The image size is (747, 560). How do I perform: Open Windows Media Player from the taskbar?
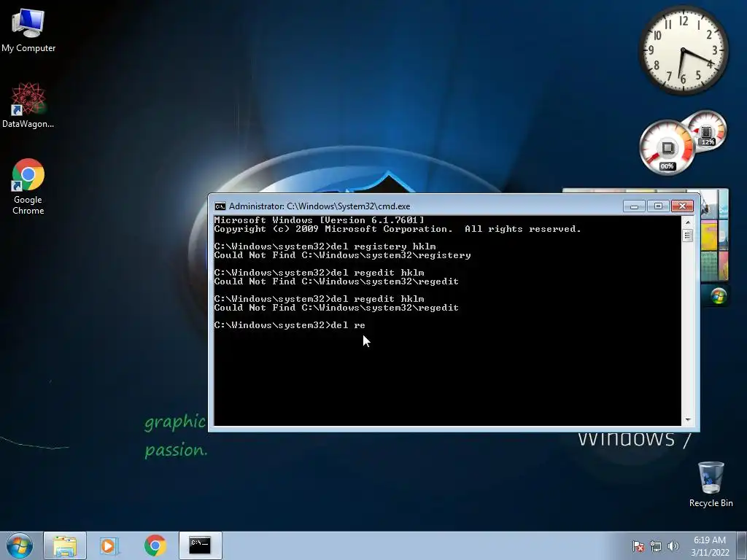pyautogui.click(x=109, y=545)
